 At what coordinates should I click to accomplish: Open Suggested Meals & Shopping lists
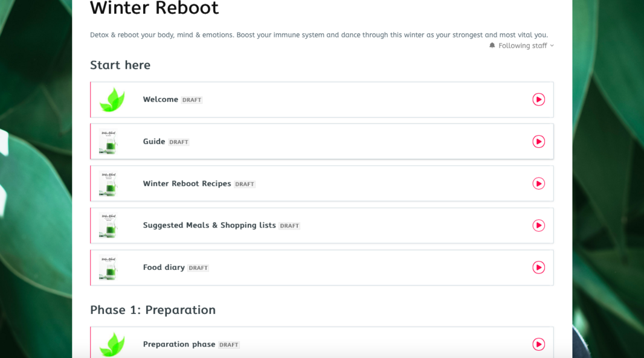209,225
